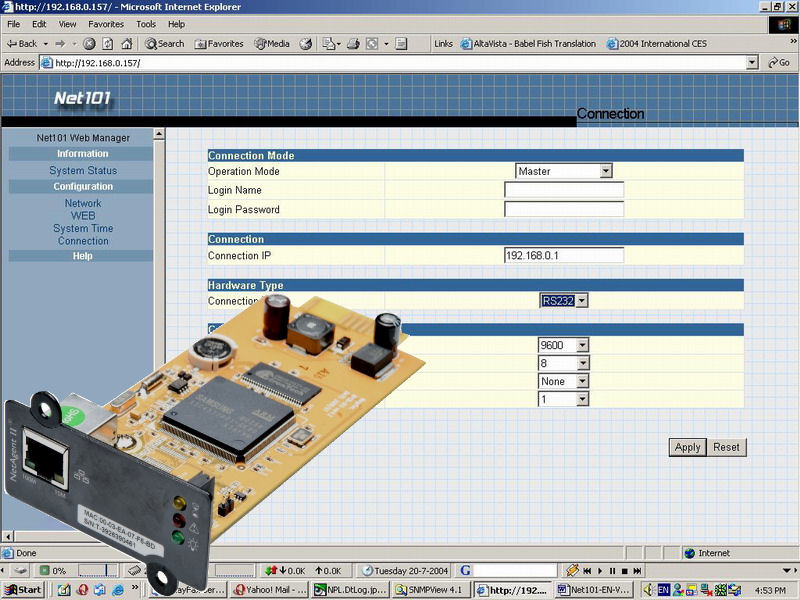Open the Network configuration link

(83, 203)
